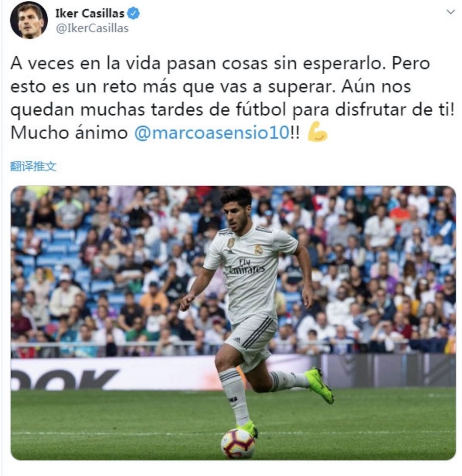The height and width of the screenshot is (476, 462).
Task: Click the player's neon green boot
Action: coord(319,385)
